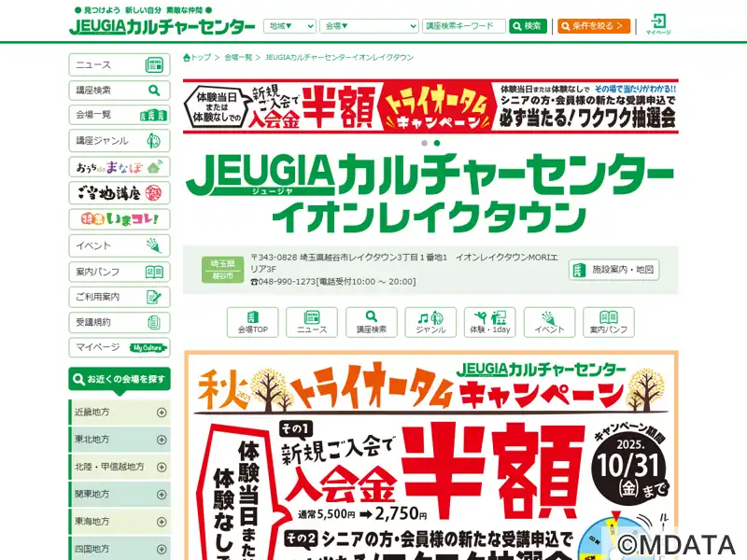Click the orange 条件を絞る button
Image resolution: width=747 pixels, height=560 pixels.
coord(594,26)
